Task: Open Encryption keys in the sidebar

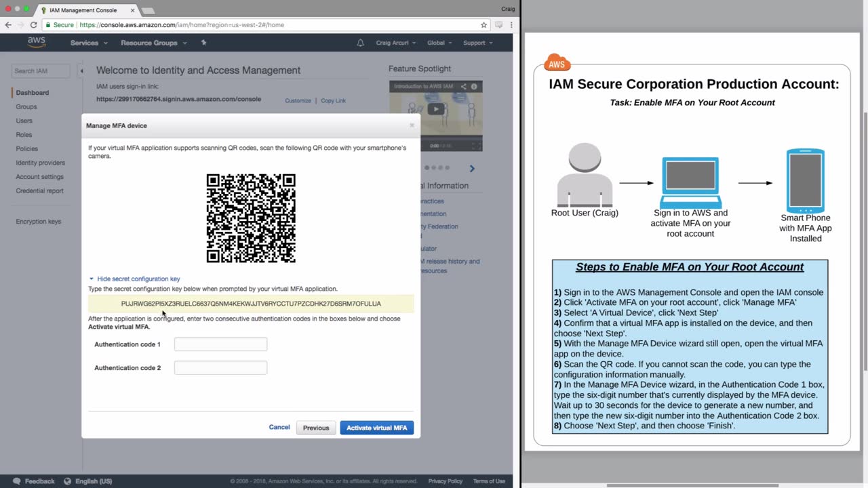Action: pyautogui.click(x=39, y=222)
